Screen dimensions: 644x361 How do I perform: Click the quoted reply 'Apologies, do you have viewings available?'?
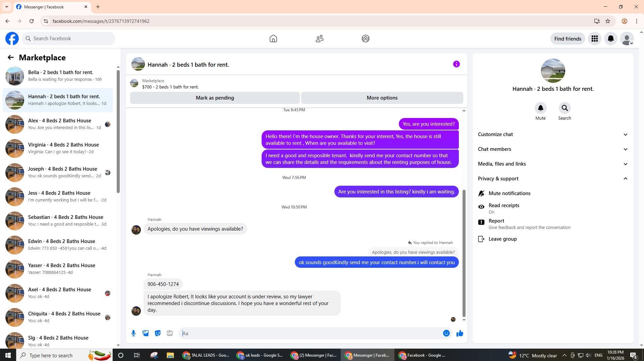(413, 252)
